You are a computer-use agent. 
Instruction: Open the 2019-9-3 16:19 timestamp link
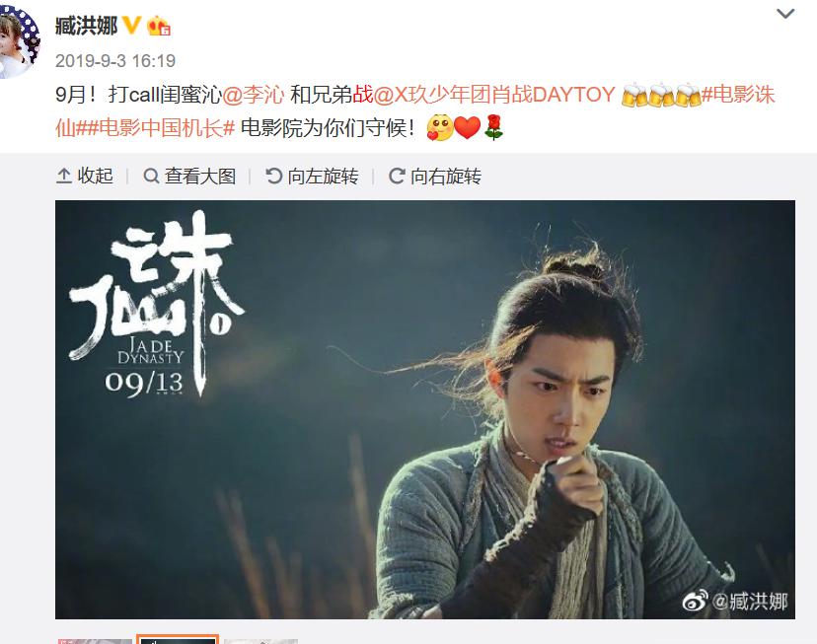pos(115,61)
